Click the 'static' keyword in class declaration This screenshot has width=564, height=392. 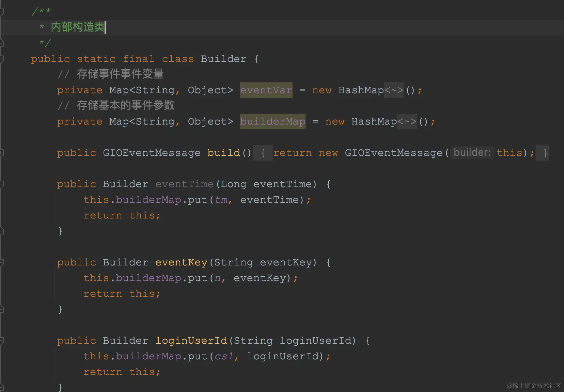[96, 59]
